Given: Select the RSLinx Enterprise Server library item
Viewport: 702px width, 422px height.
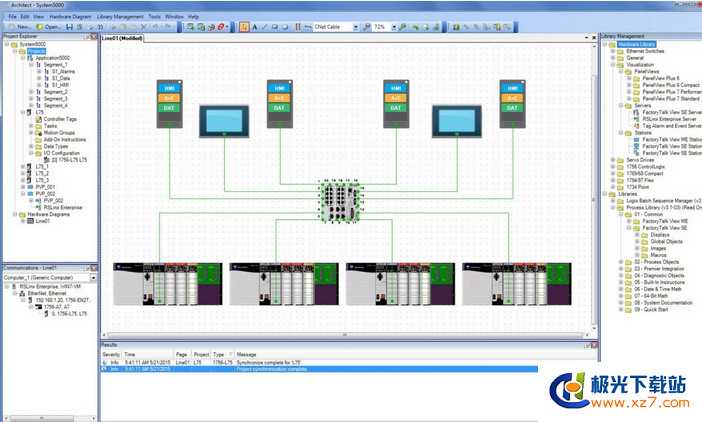Looking at the screenshot, I should [x=669, y=119].
